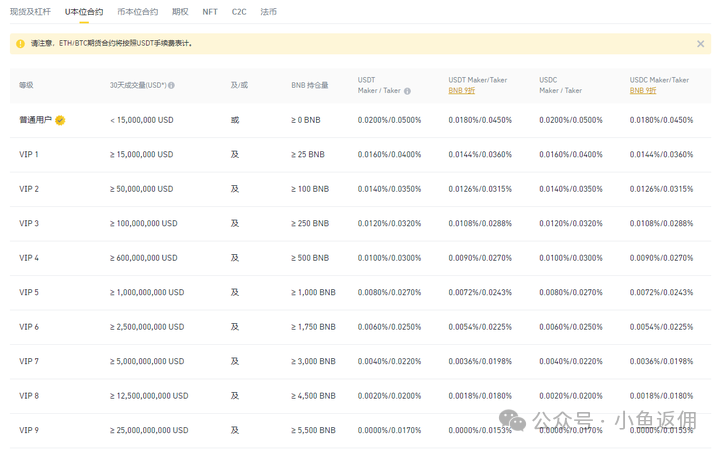Viewport: 720px width, 450px height.
Task: Click the 或 cell in the 普通用户 row
Action: tap(235, 120)
